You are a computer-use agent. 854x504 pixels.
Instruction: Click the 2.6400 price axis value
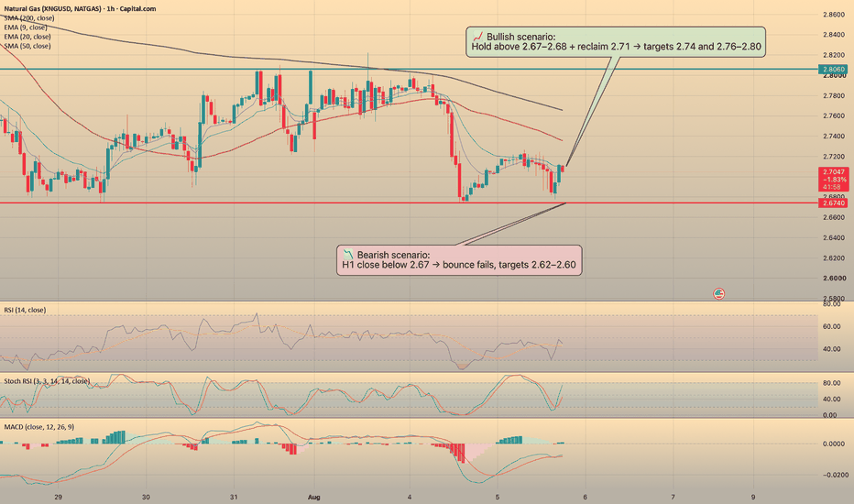click(x=834, y=237)
